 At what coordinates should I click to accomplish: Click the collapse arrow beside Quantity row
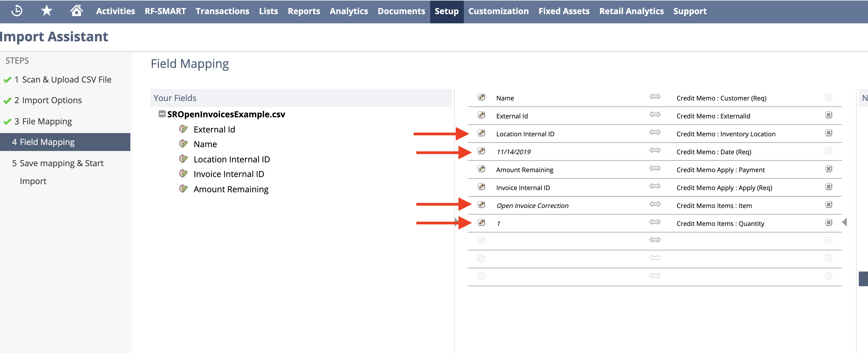844,222
